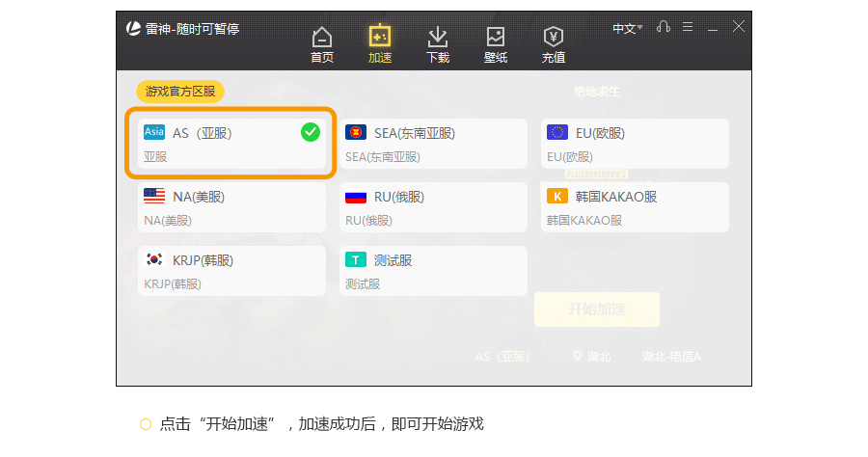Click the teal T test server icon

355,259
